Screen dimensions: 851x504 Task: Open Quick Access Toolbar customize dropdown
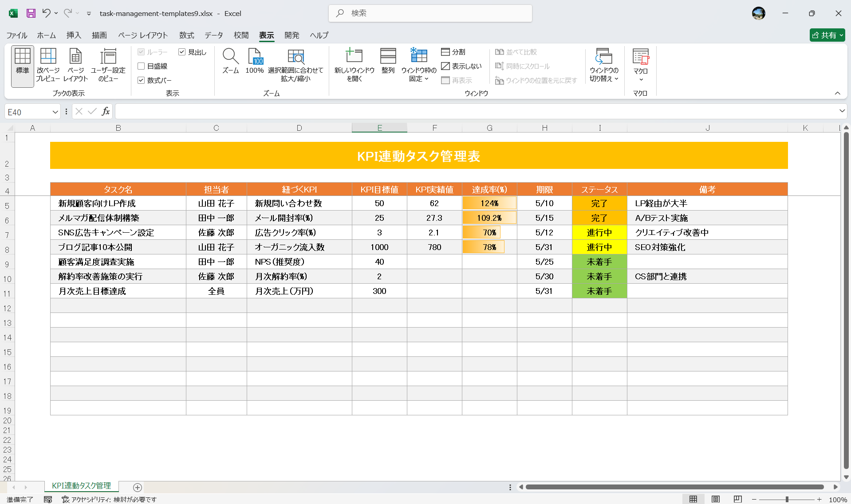click(x=89, y=14)
